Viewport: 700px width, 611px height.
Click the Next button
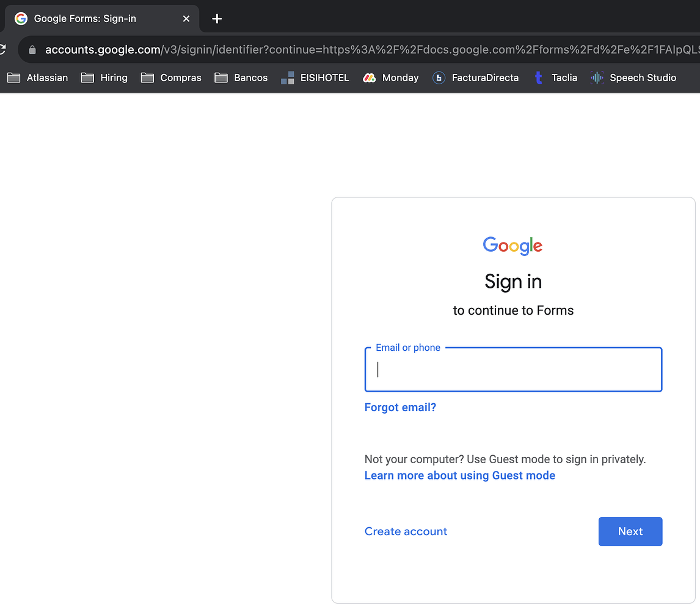point(630,532)
